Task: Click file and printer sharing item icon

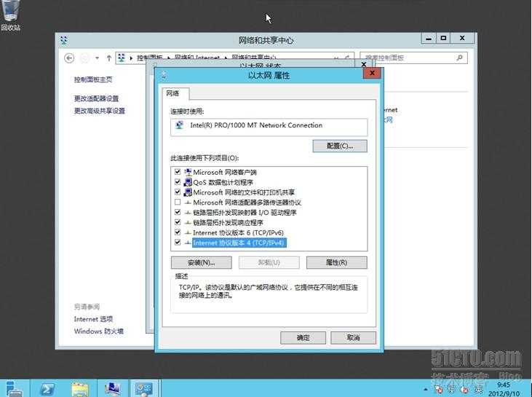Action: 188,192
